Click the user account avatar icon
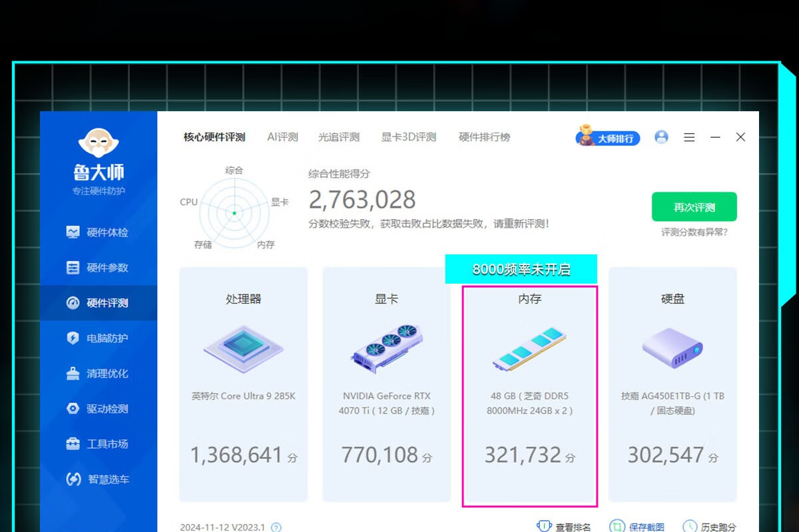This screenshot has width=799, height=532. pos(661,137)
